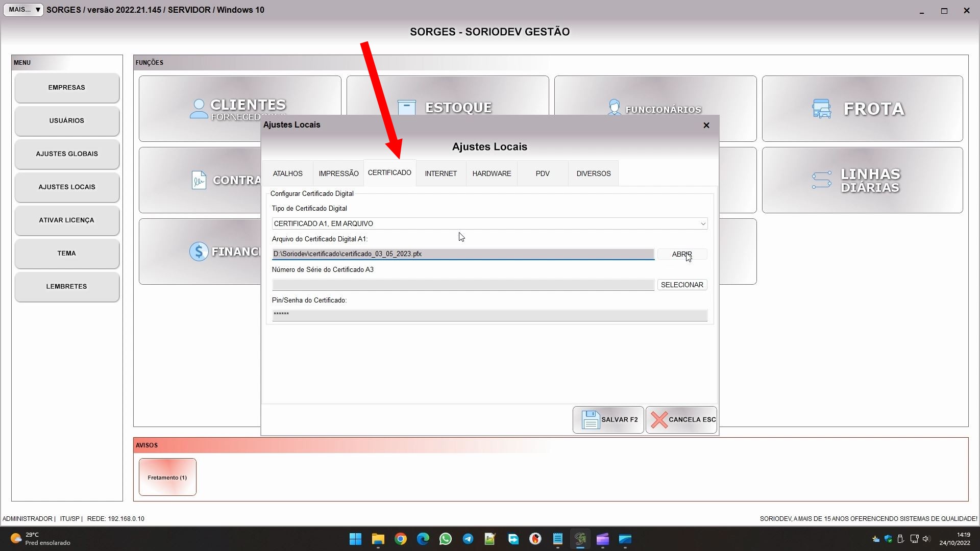This screenshot has width=980, height=551.
Task: Open the ESTOQUE function tile
Action: pyautogui.click(x=448, y=96)
